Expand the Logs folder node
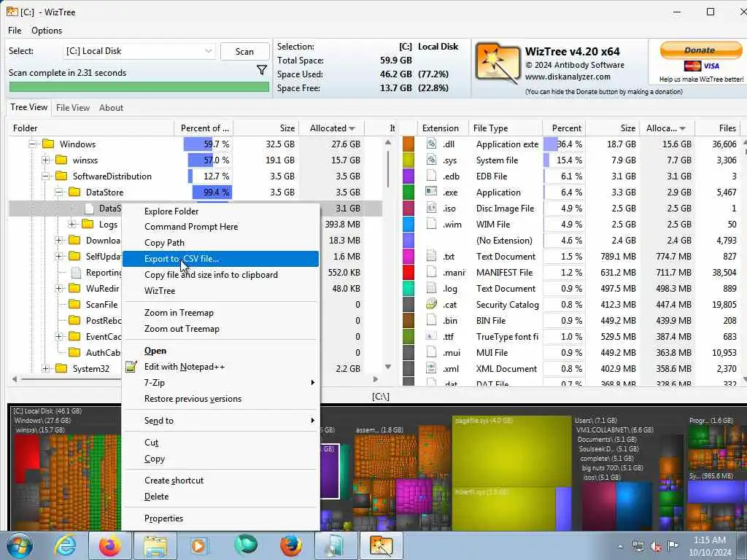This screenshot has width=747, height=560. [72, 224]
